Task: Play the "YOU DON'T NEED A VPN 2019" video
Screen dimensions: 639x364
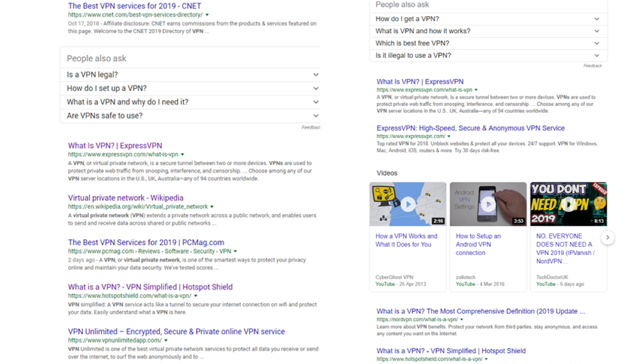Action: click(x=568, y=203)
